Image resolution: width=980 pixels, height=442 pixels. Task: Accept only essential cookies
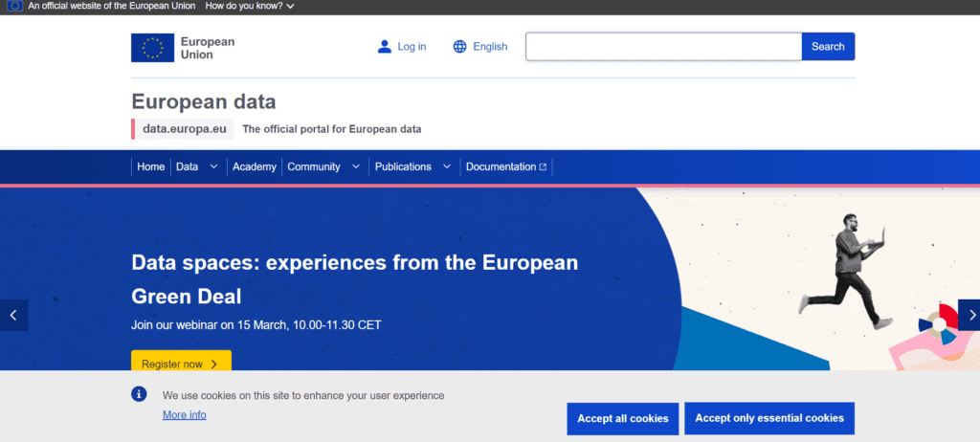point(769,418)
